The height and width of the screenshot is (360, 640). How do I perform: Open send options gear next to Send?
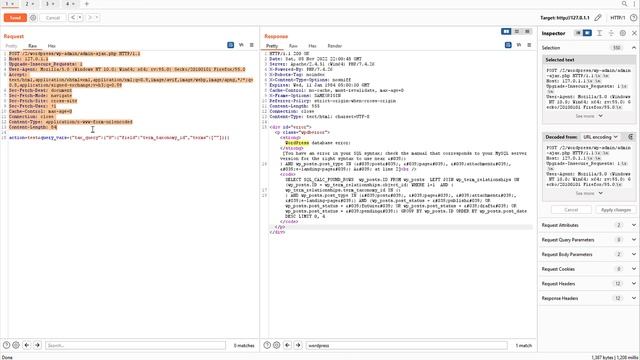click(x=33, y=18)
